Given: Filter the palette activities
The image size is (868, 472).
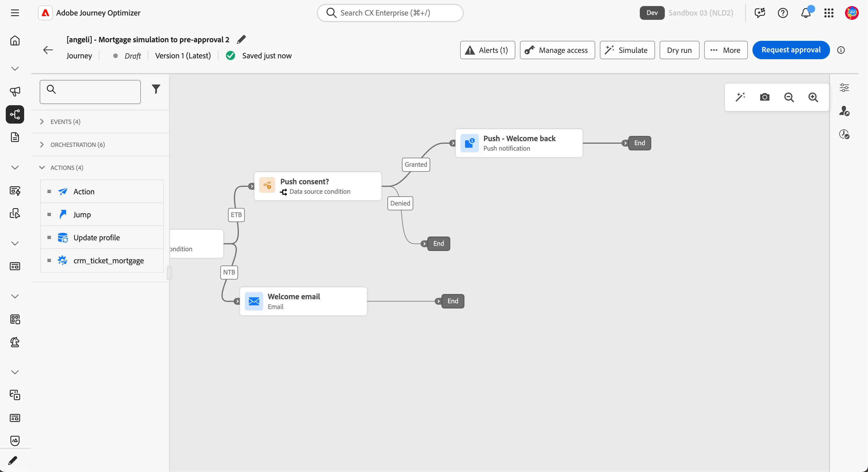Looking at the screenshot, I should (x=156, y=89).
